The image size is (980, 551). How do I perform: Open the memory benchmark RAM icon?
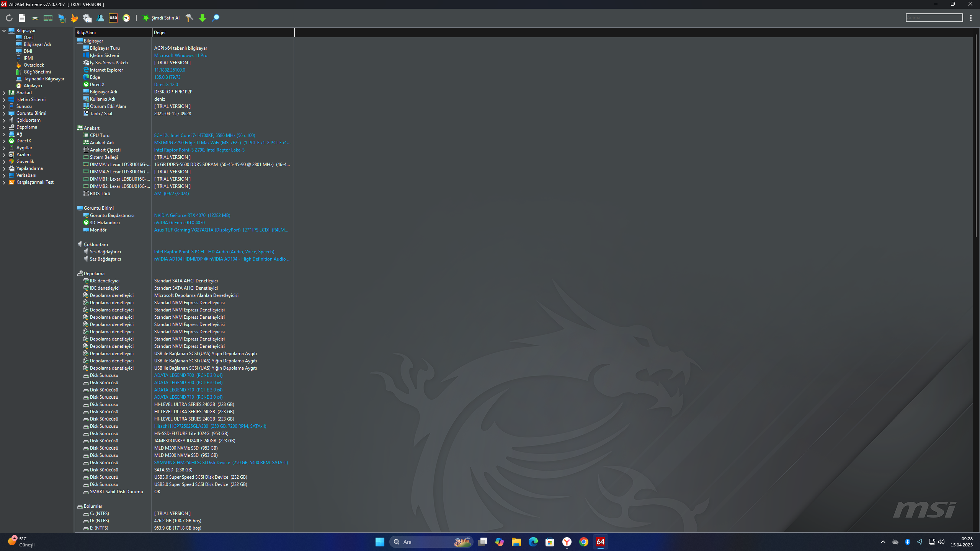48,18
